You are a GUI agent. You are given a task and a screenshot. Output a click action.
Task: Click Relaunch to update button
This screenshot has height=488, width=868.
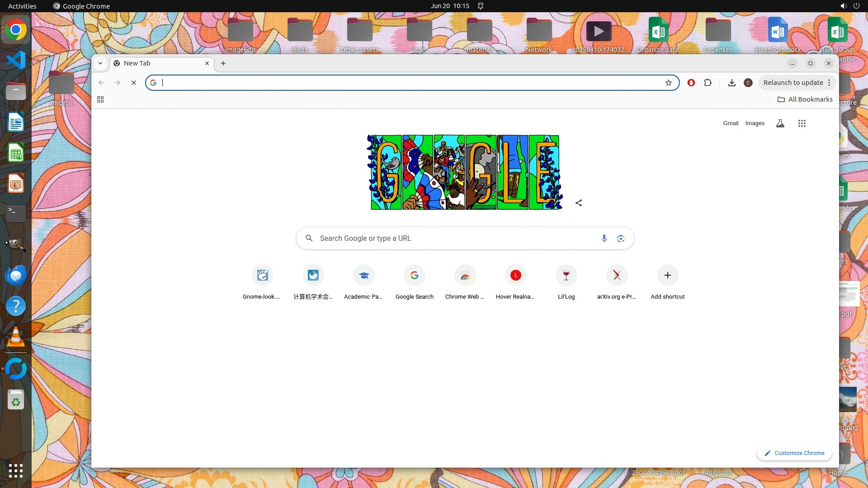793,83
